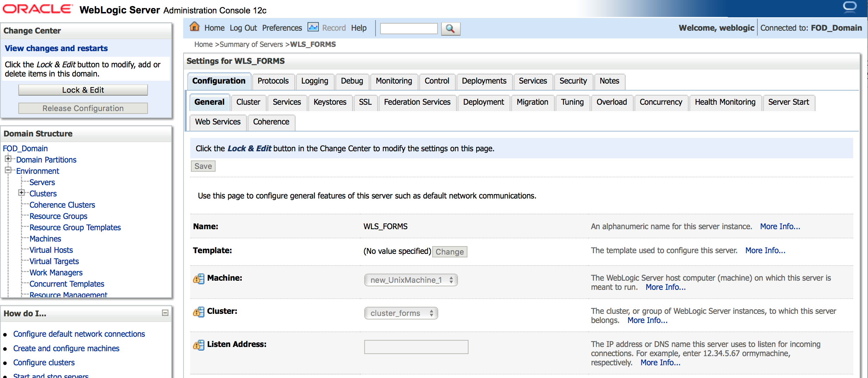The height and width of the screenshot is (378, 868).
Task: Click the restart-required icon beside Machine
Action: pos(199,279)
